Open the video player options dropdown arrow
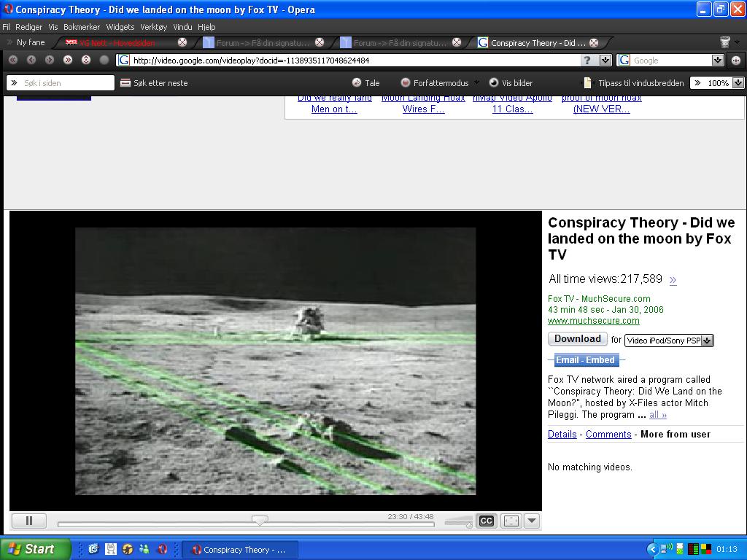747x560 pixels. point(532,521)
